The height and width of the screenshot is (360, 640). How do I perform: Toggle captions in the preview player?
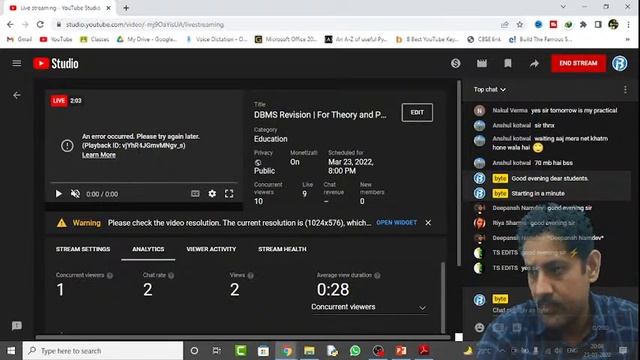(195, 193)
